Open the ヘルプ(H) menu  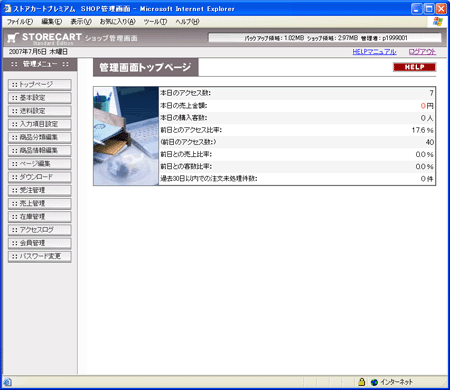(x=187, y=22)
